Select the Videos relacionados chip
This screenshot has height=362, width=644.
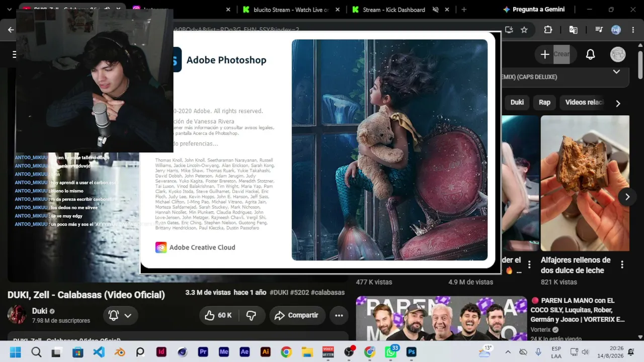(584, 102)
